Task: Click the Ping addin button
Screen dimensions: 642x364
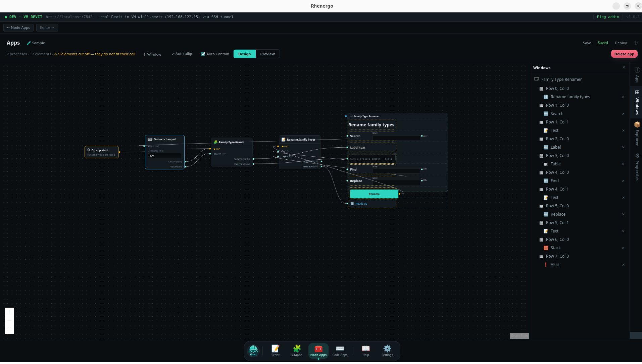Action: point(608,17)
